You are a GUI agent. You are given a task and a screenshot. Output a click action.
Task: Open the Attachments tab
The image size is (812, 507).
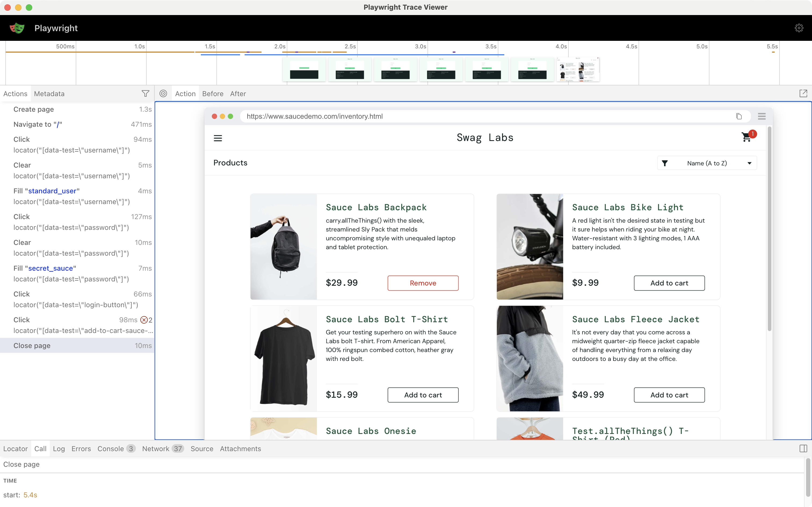pos(240,449)
